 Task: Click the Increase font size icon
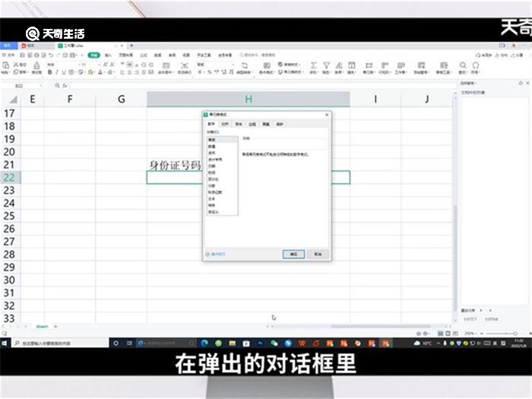point(106,65)
